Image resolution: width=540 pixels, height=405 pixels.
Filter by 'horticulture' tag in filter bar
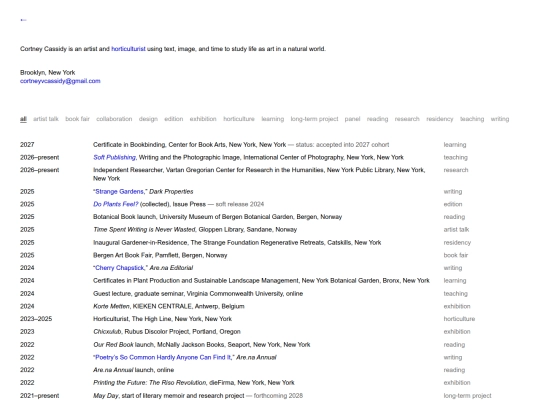pyautogui.click(x=239, y=119)
